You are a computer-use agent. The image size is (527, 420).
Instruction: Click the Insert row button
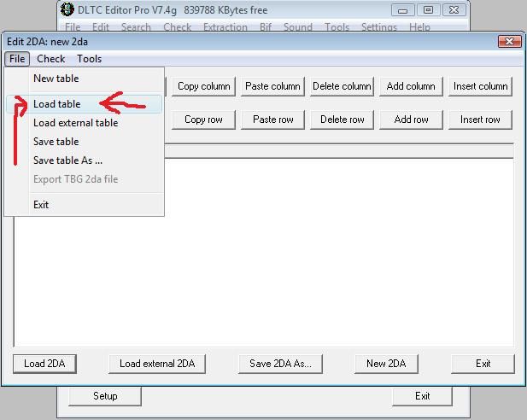coord(480,120)
